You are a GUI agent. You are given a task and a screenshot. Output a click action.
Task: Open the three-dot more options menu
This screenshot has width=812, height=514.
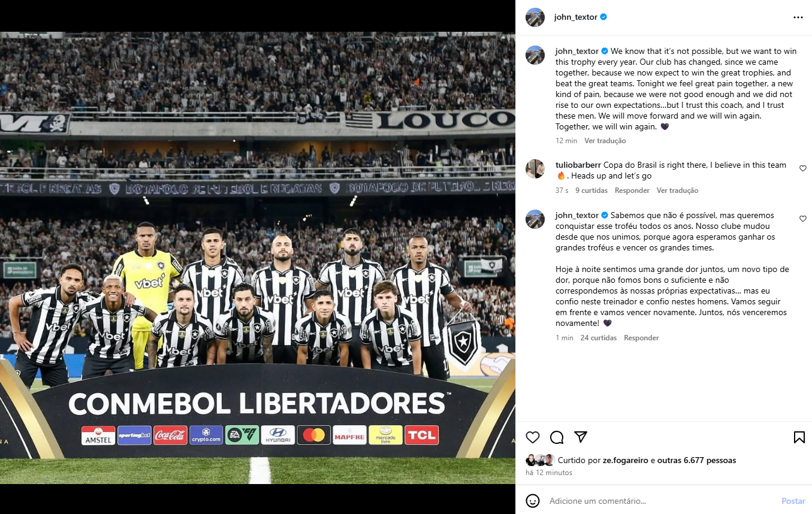coord(798,17)
